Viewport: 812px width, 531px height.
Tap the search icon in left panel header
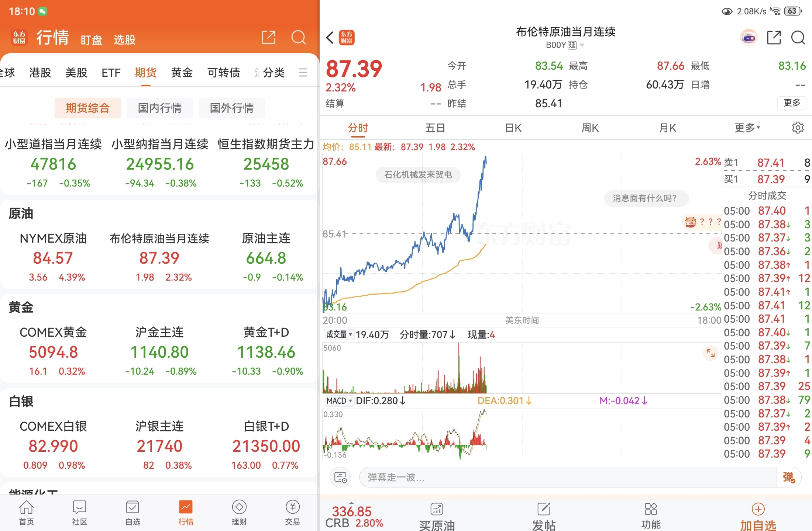click(298, 38)
